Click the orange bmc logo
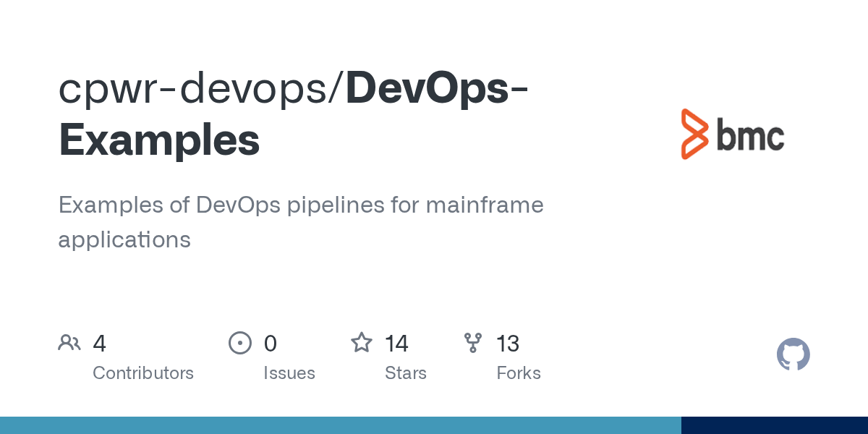 point(733,134)
